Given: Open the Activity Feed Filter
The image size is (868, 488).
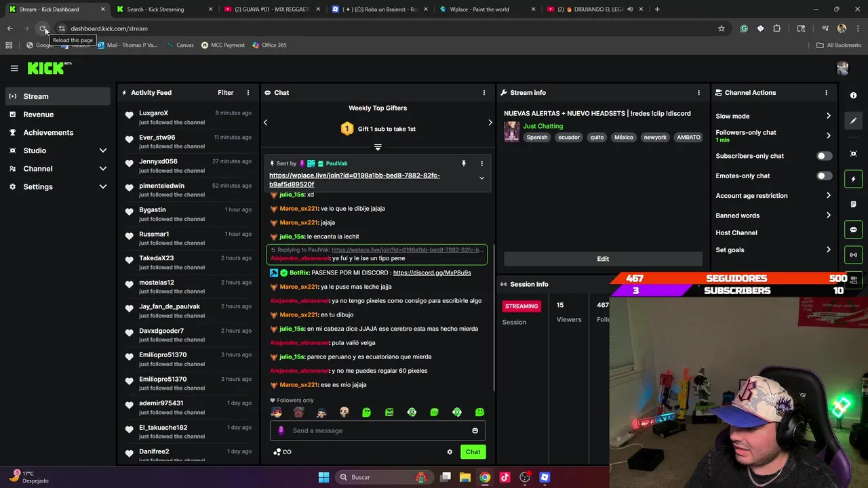Looking at the screenshot, I should pos(226,93).
